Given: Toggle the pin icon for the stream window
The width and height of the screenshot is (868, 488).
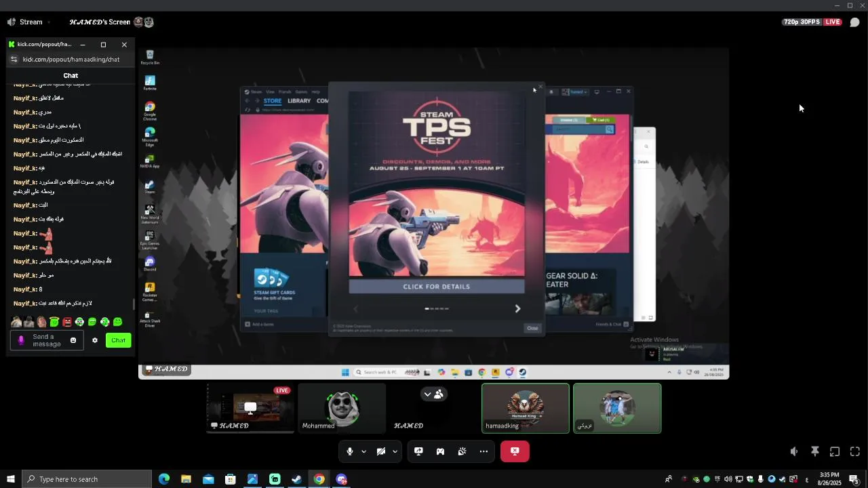Looking at the screenshot, I should click(x=815, y=451).
